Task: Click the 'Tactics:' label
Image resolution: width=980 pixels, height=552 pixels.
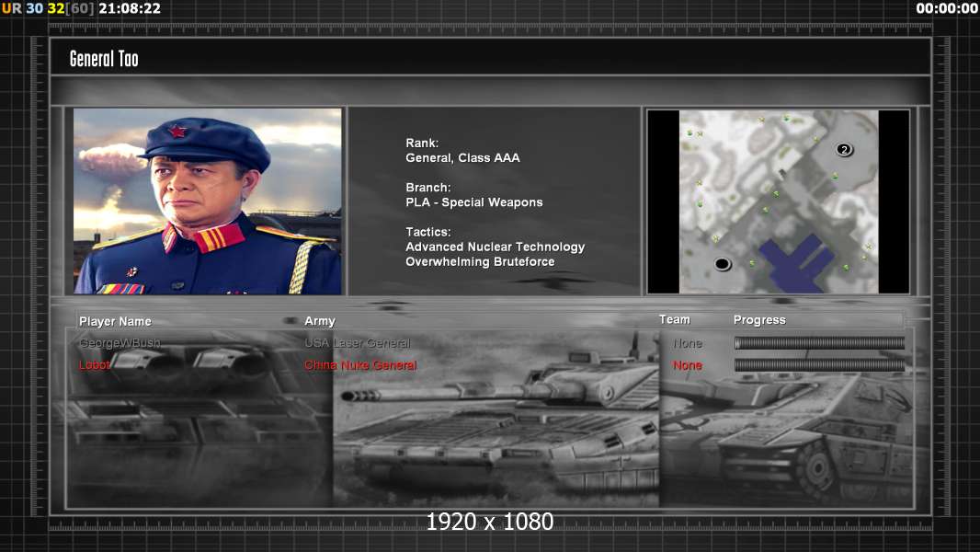Action: [x=428, y=232]
